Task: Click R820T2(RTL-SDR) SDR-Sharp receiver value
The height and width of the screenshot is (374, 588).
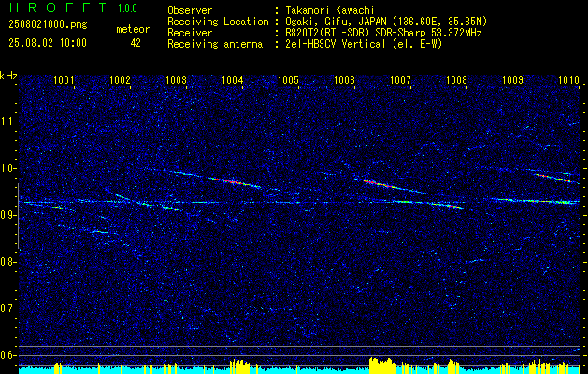Action: tap(383, 33)
